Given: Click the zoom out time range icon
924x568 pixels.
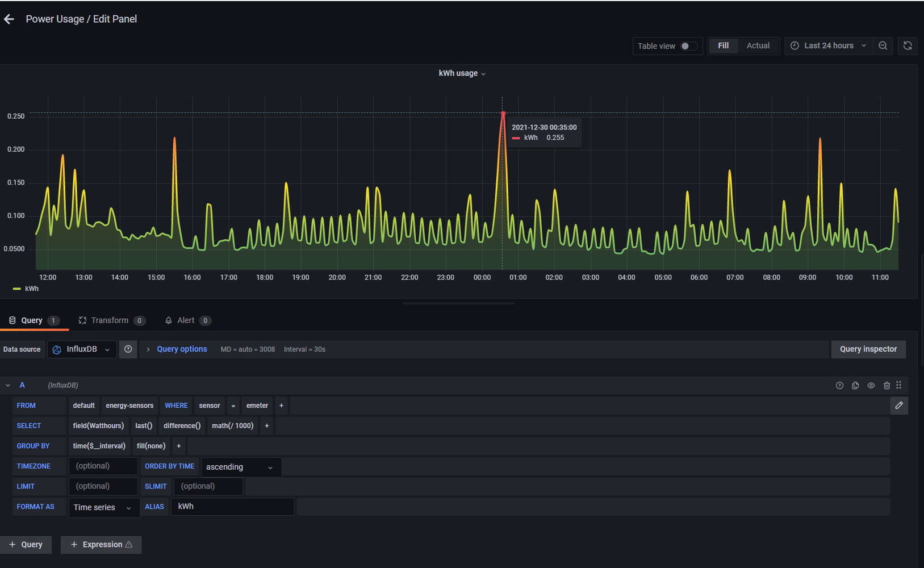Looking at the screenshot, I should click(883, 46).
